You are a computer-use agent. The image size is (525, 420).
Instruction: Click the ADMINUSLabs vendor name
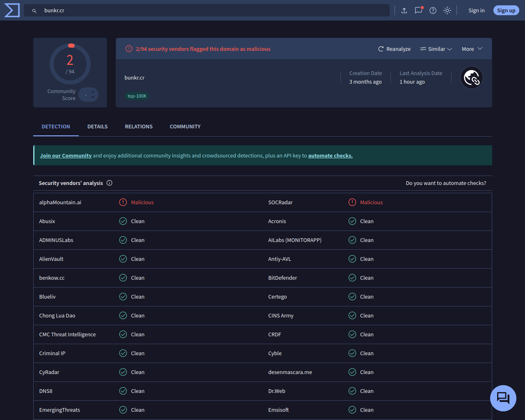click(56, 240)
